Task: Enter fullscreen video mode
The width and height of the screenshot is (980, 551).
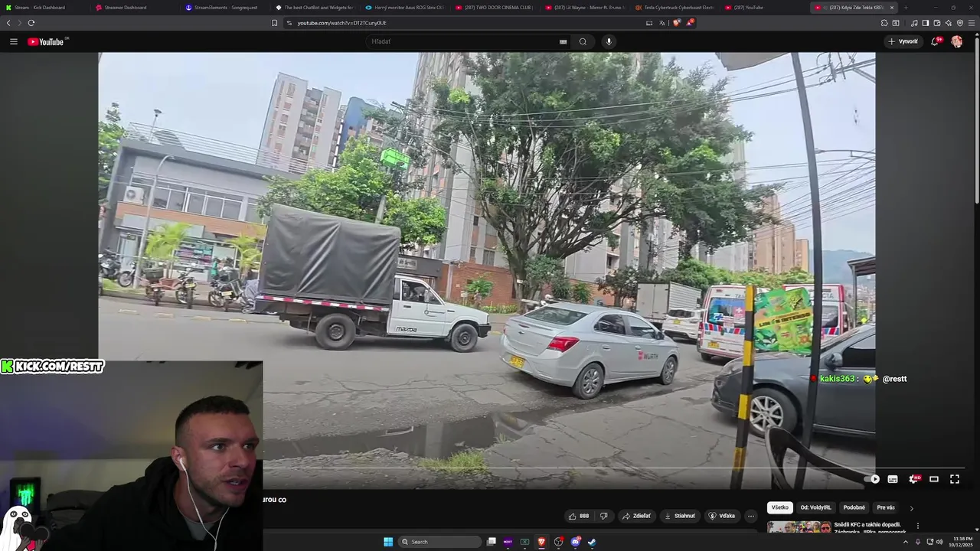Action: pos(955,479)
